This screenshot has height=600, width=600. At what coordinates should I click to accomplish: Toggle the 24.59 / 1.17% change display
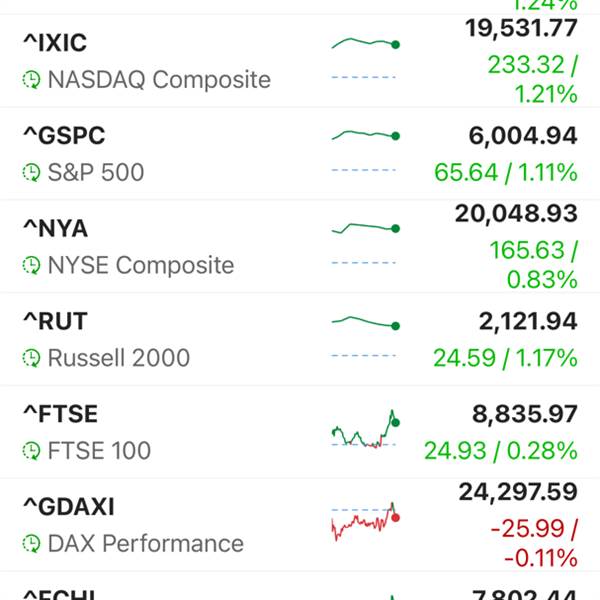(505, 358)
